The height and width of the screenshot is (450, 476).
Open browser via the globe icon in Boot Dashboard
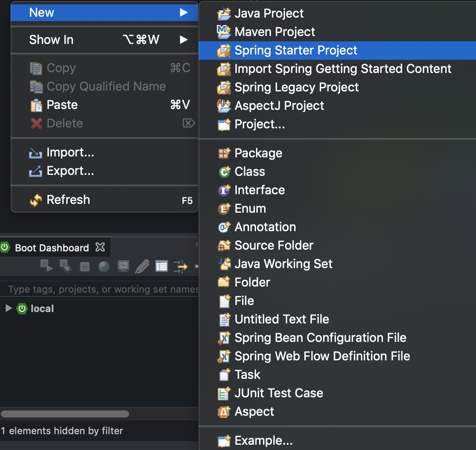coord(104,266)
